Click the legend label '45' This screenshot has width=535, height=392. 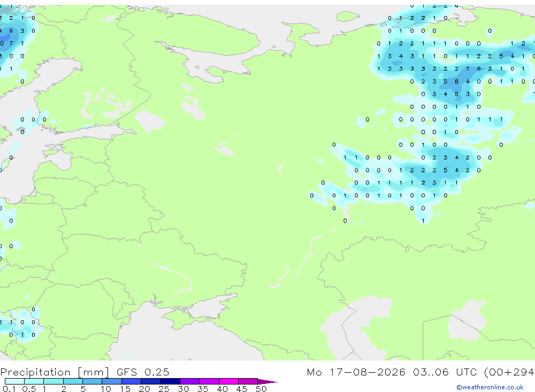pyautogui.click(x=242, y=389)
